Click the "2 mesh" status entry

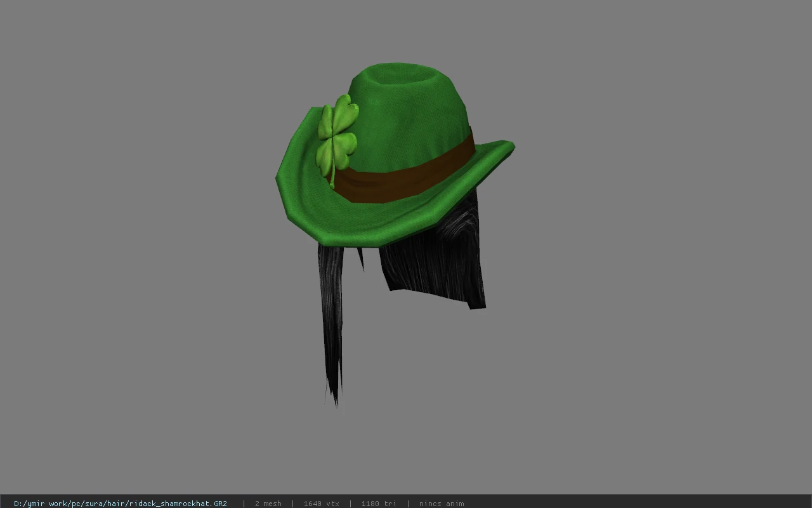click(268, 503)
